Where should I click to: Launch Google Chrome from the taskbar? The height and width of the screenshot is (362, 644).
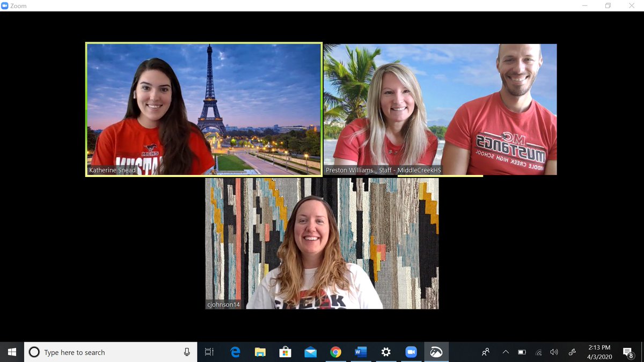pos(335,352)
